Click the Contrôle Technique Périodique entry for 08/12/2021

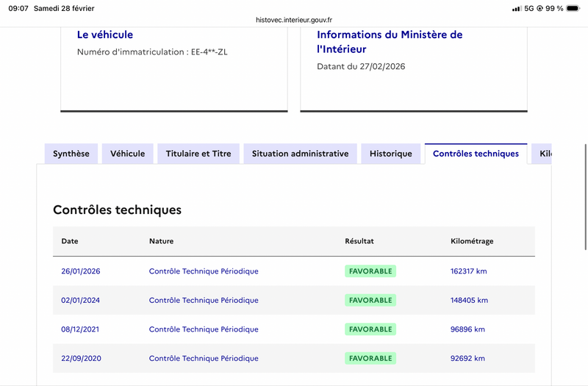click(x=204, y=329)
